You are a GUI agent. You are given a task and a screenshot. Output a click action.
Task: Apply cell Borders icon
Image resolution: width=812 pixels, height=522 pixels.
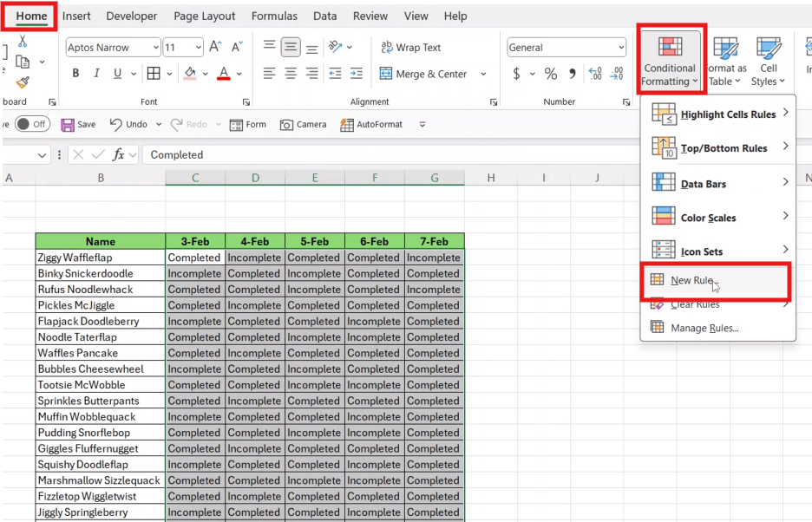tap(154, 74)
